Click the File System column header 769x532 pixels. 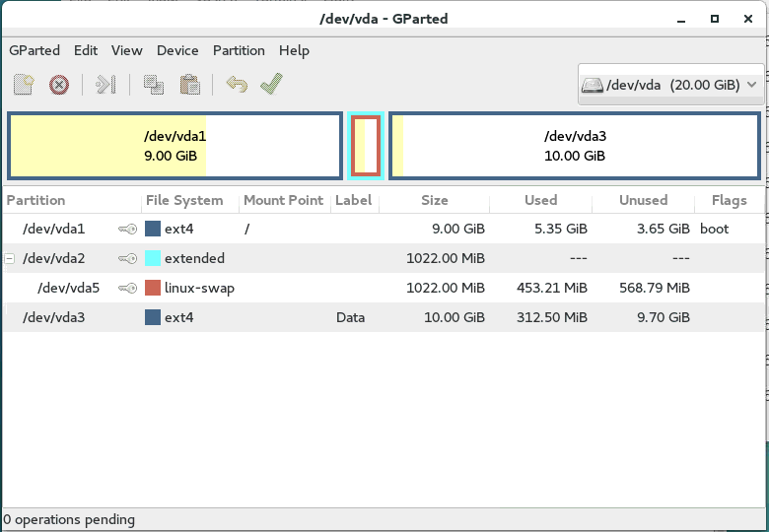pyautogui.click(x=184, y=200)
